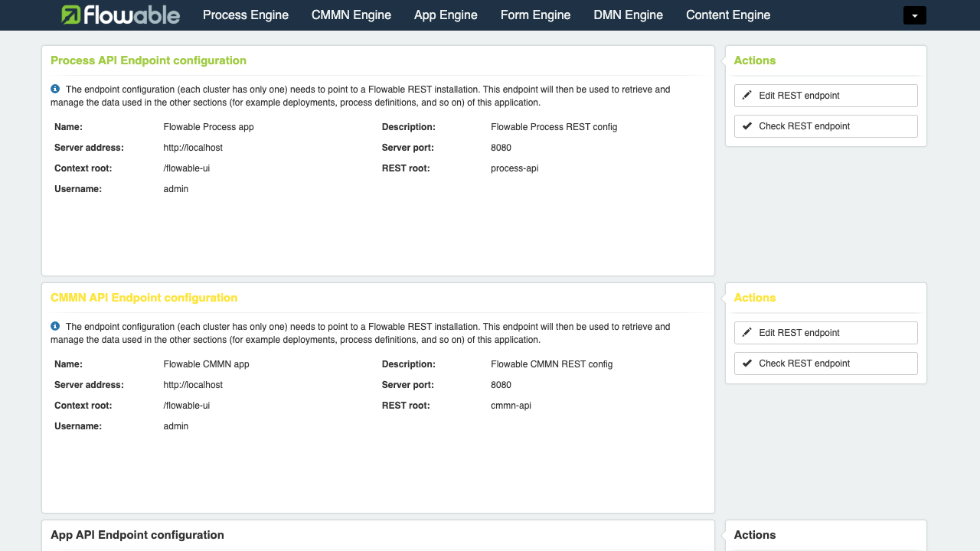Screen dimensions: 980x551
Task: Open the user dropdown menu in the top bar
Action: pyautogui.click(x=915, y=15)
